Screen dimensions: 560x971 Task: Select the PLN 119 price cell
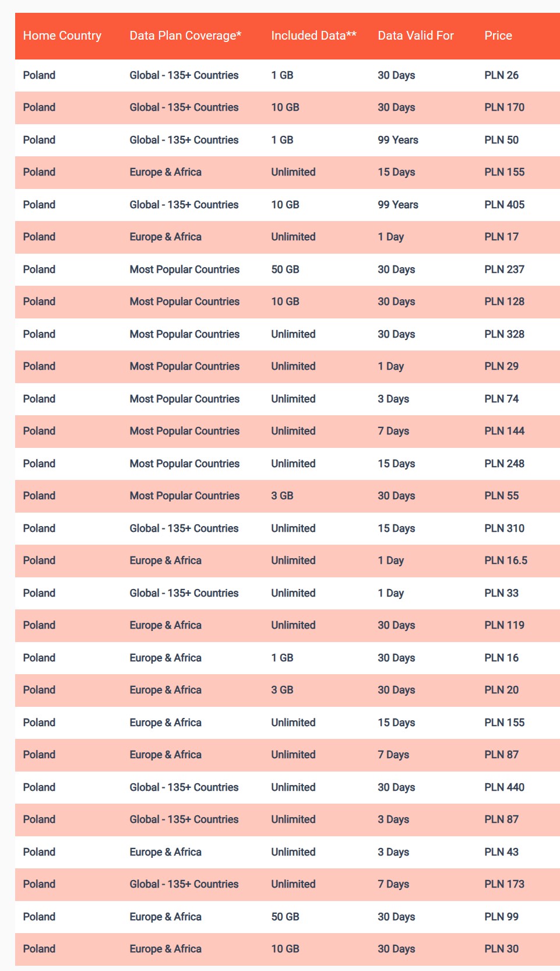click(x=504, y=625)
